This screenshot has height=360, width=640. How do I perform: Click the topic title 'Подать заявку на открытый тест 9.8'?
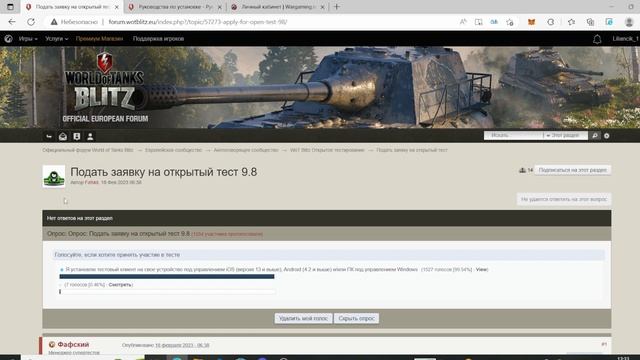pyautogui.click(x=164, y=172)
